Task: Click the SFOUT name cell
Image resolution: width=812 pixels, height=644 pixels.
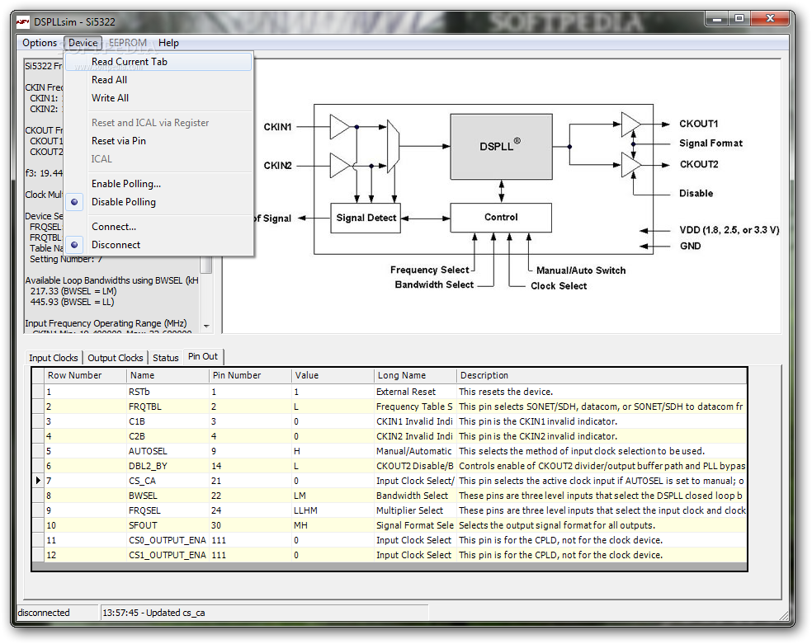Action: [x=168, y=525]
